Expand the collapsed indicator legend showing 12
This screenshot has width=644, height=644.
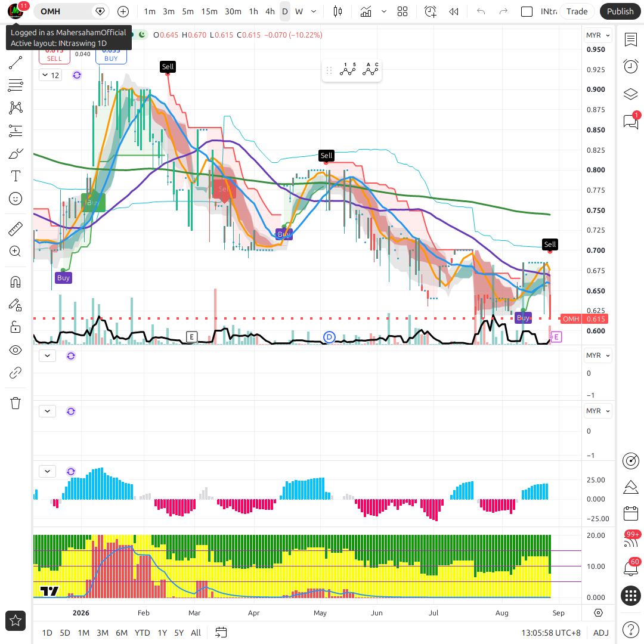(51, 75)
